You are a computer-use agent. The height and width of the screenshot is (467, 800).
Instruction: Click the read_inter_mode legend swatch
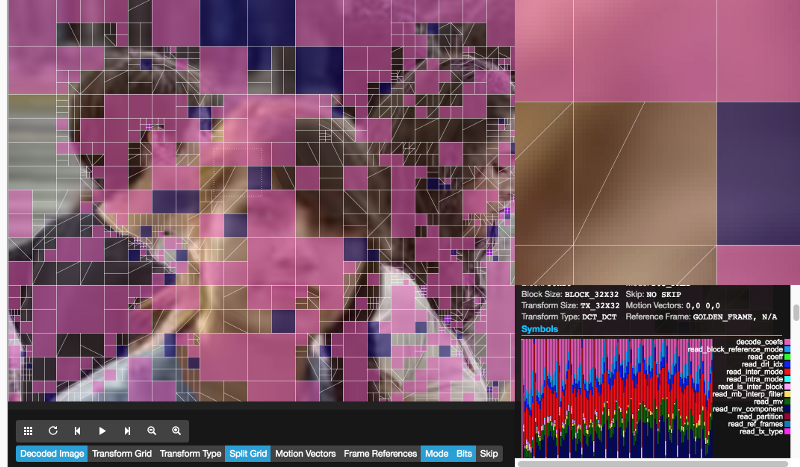click(x=787, y=372)
